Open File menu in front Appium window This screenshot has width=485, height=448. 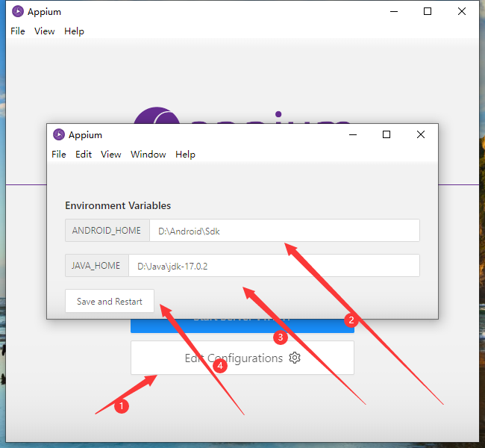click(59, 154)
